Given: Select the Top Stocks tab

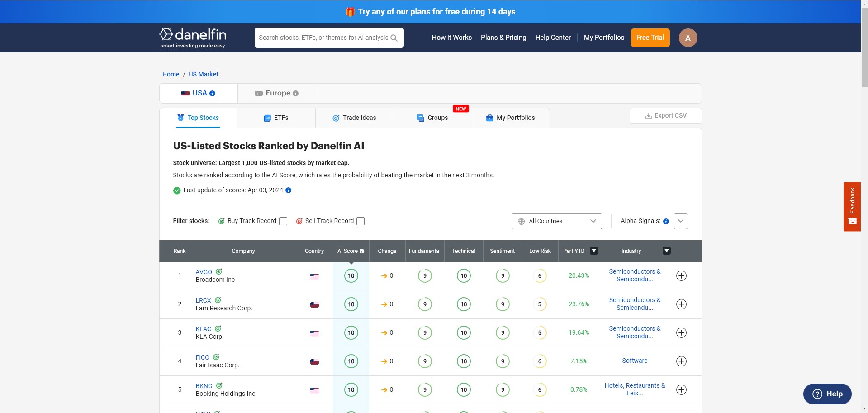Looking at the screenshot, I should click(198, 118).
